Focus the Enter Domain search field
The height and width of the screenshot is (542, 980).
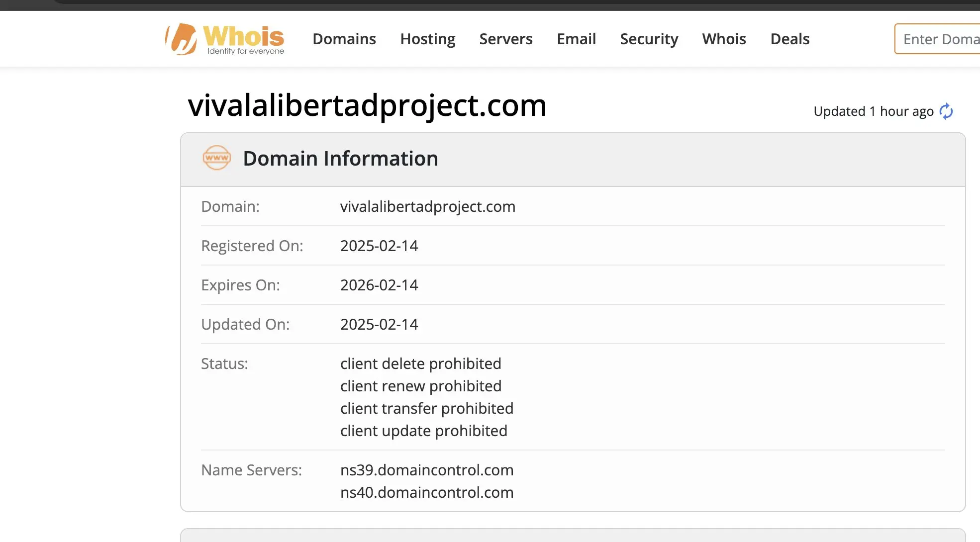pos(938,39)
